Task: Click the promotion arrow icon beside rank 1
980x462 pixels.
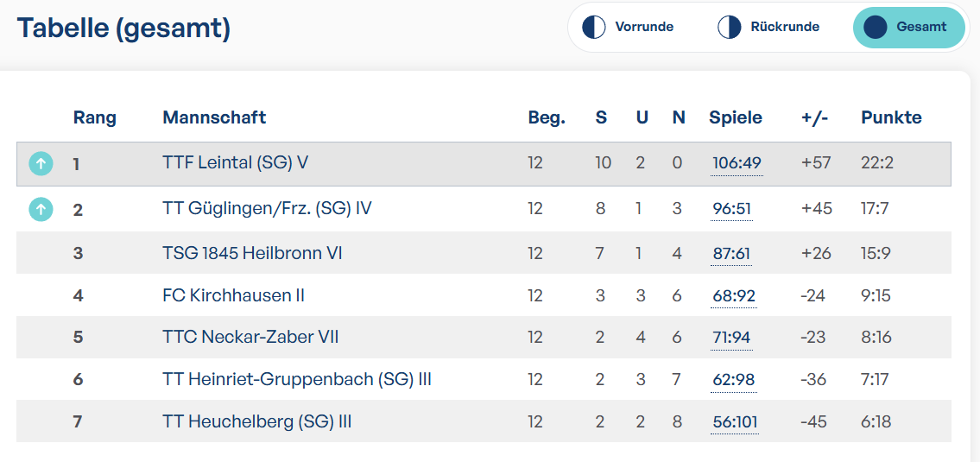Action: coord(41,164)
